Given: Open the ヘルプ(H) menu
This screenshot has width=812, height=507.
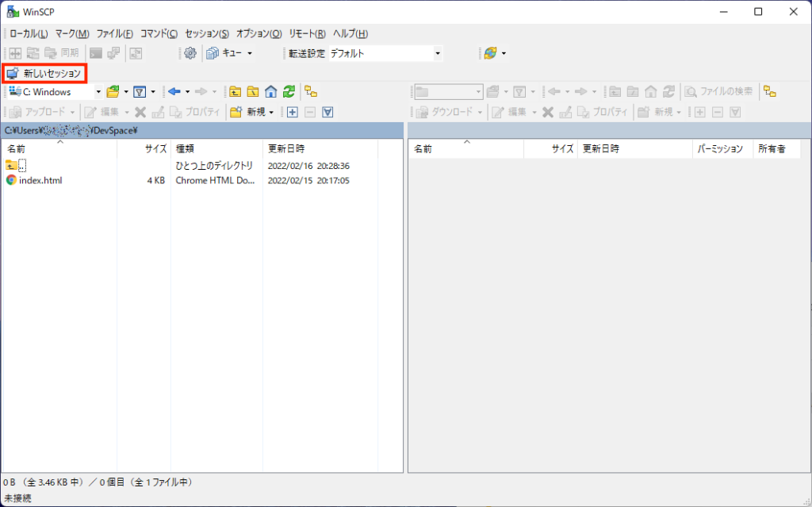Looking at the screenshot, I should point(350,33).
